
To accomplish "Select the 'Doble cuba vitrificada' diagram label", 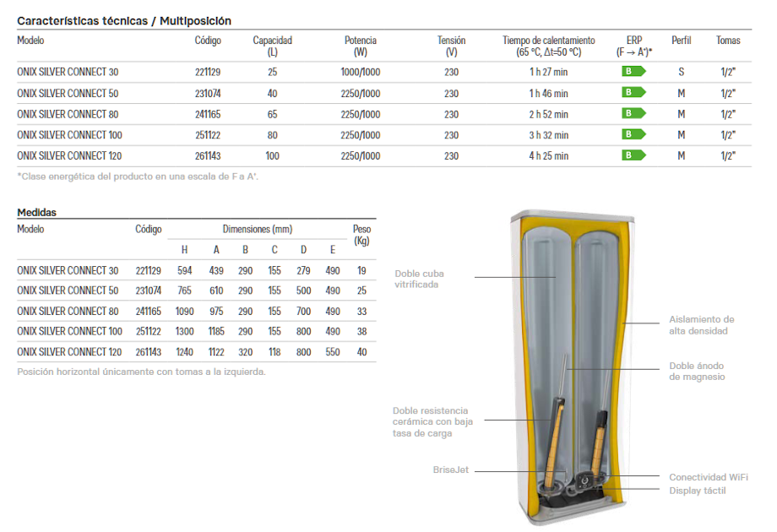I will pos(419,279).
